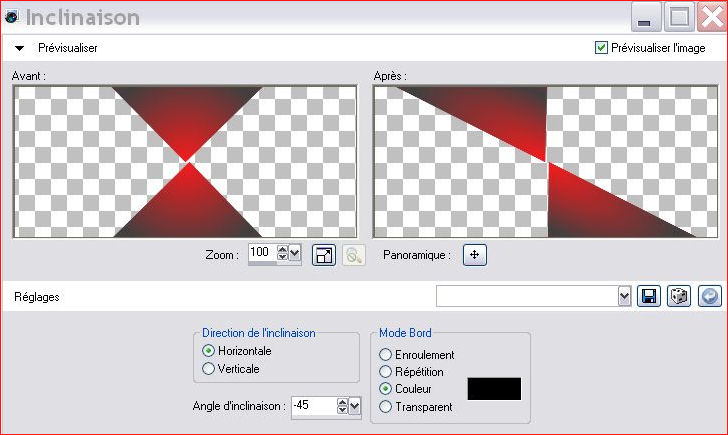The width and height of the screenshot is (728, 435).
Task: Pick the Répétition edge mode
Action: pyautogui.click(x=385, y=372)
